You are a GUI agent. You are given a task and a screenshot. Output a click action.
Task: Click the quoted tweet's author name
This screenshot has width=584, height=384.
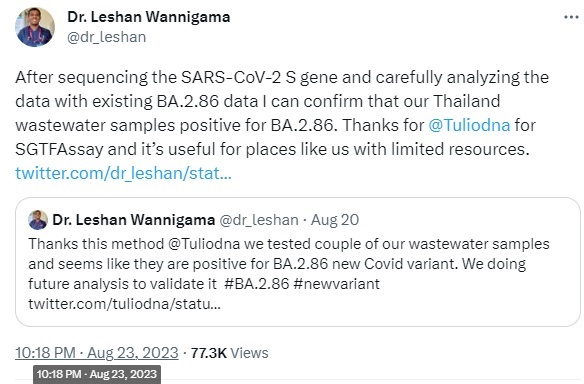pyautogui.click(x=134, y=220)
